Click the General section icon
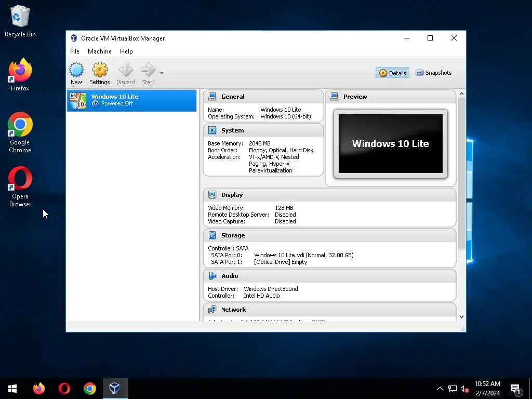The height and width of the screenshot is (399, 532). 212,96
